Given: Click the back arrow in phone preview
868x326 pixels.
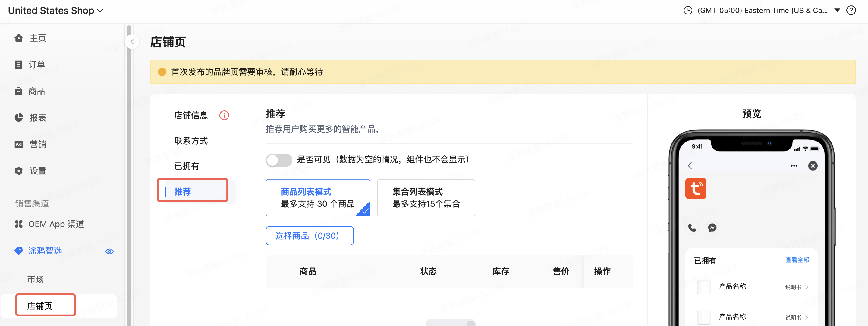Looking at the screenshot, I should click(x=690, y=165).
